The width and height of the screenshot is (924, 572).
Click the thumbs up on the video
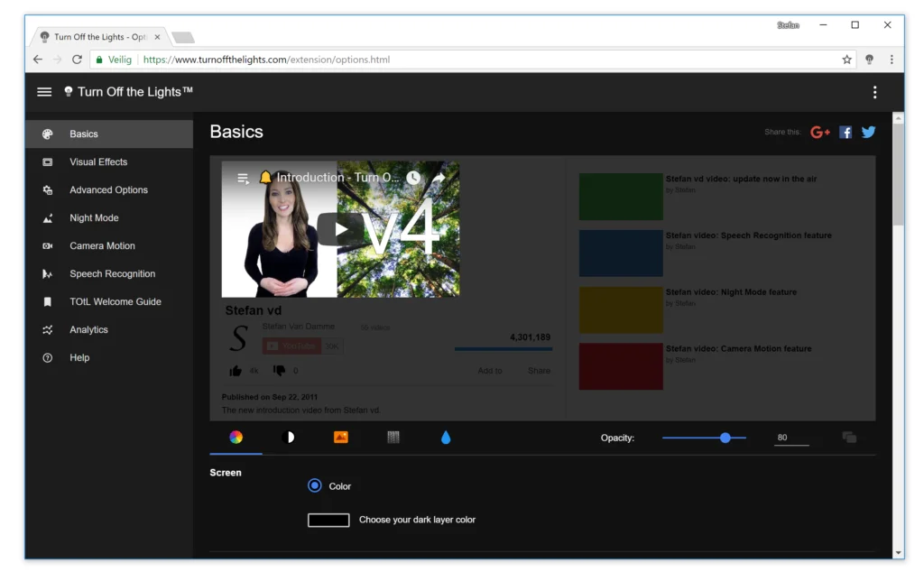pos(235,370)
